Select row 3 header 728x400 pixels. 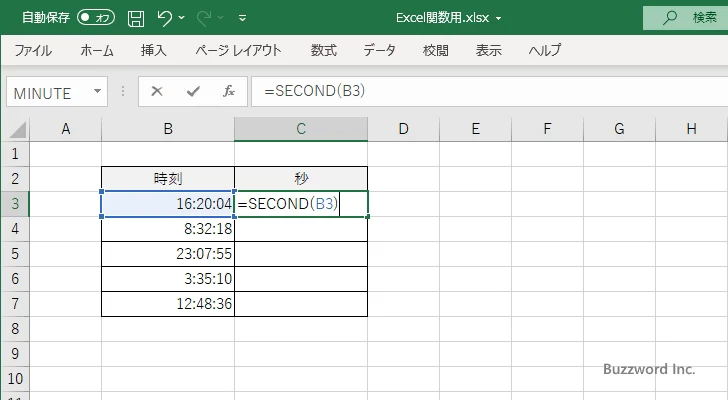click(15, 204)
